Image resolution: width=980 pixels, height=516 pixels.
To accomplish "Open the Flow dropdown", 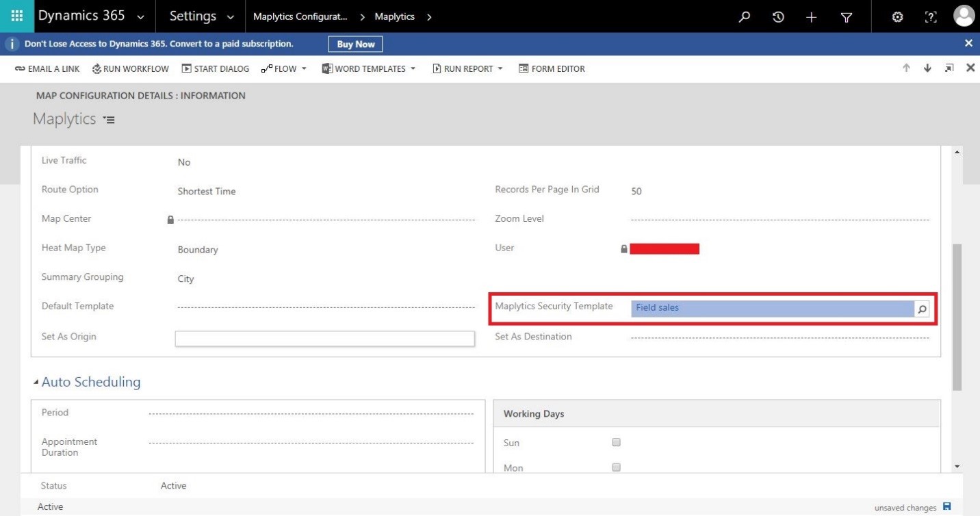I will [x=284, y=68].
